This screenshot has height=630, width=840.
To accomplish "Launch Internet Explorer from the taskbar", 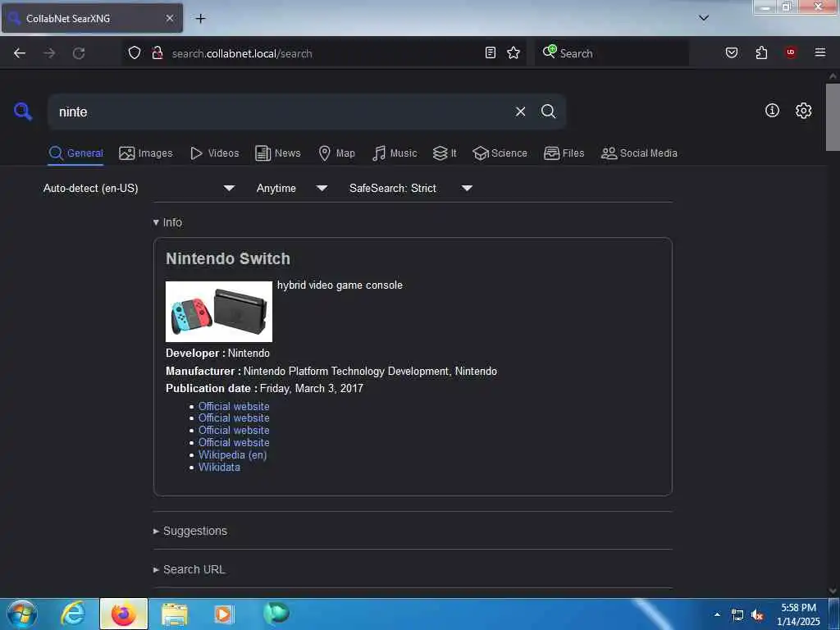I will pos(73,614).
